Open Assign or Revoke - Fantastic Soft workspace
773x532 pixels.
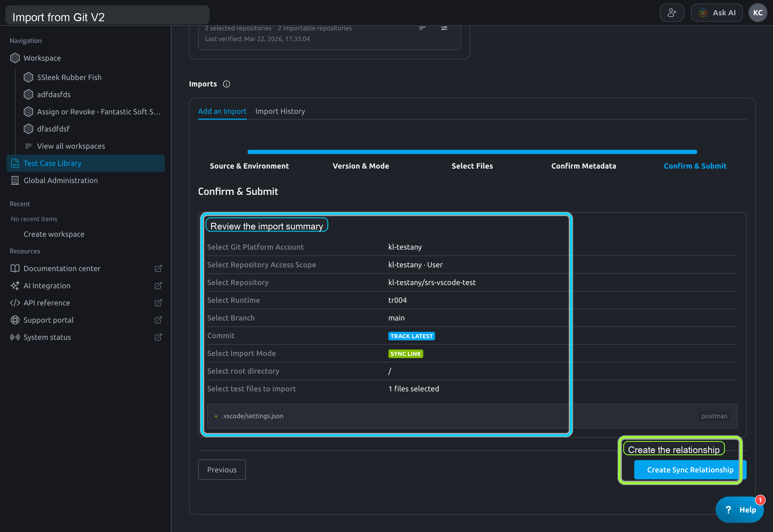click(99, 112)
